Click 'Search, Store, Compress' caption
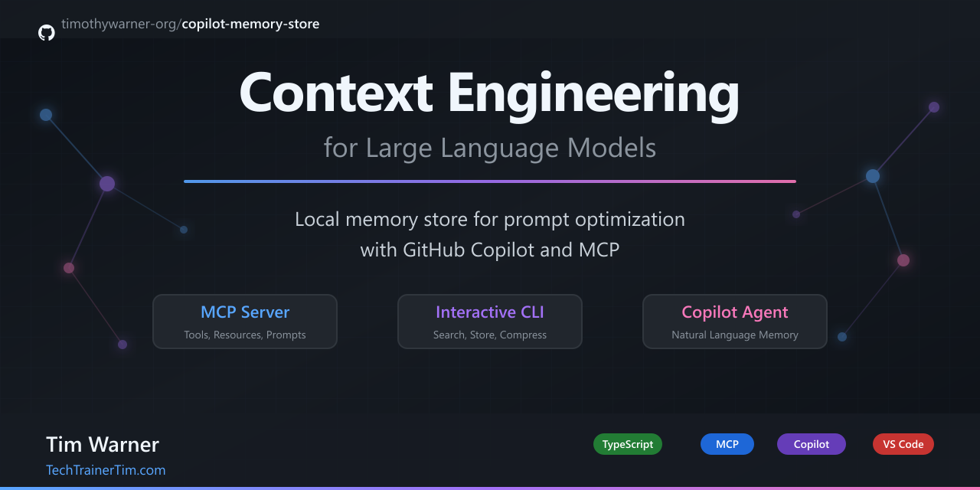This screenshot has height=490, width=980. pos(490,335)
